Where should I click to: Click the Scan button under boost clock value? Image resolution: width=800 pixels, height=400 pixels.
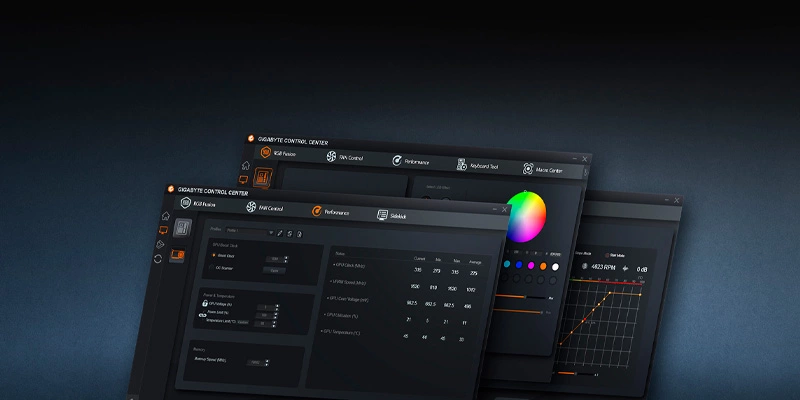(x=274, y=270)
